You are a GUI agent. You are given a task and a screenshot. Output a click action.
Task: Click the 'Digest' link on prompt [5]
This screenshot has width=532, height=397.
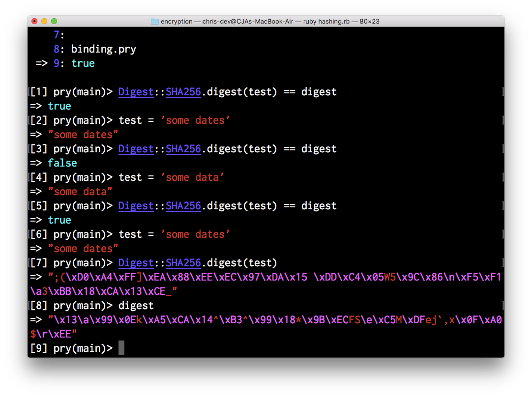coord(136,206)
